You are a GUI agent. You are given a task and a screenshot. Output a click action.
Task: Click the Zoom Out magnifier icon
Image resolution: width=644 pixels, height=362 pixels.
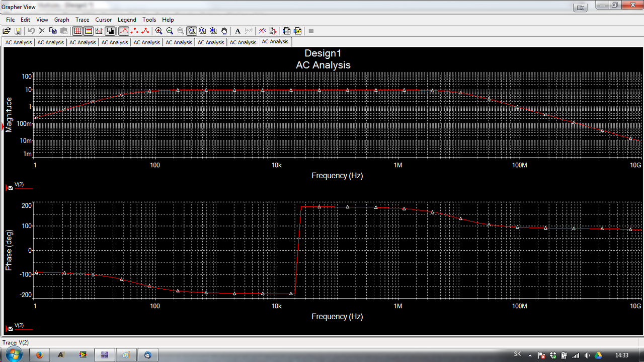(170, 31)
